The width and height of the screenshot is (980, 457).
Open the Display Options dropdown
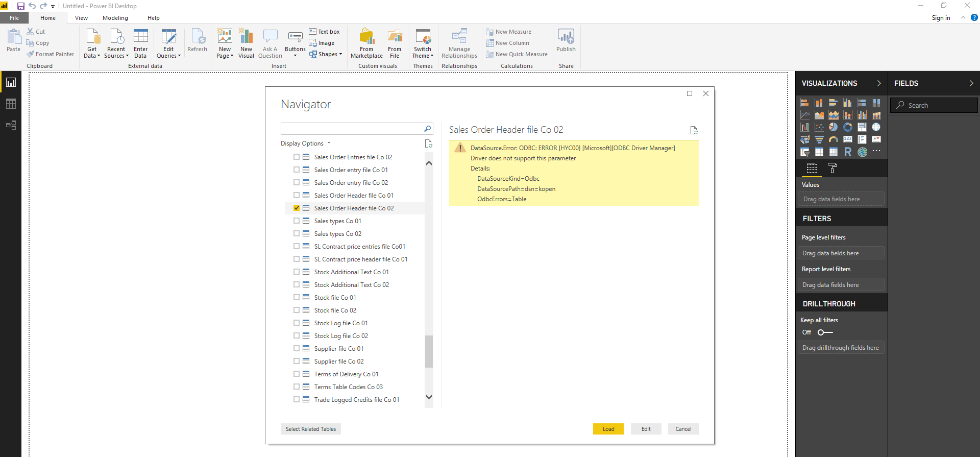tap(305, 143)
